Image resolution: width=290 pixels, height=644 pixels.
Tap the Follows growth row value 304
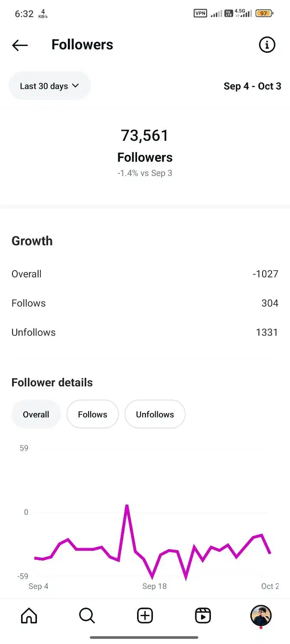pyautogui.click(x=270, y=303)
